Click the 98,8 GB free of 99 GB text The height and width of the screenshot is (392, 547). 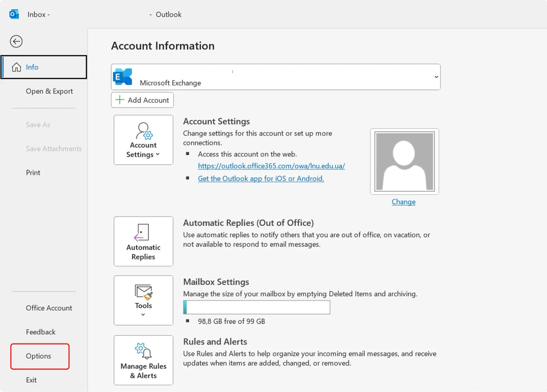pos(231,321)
